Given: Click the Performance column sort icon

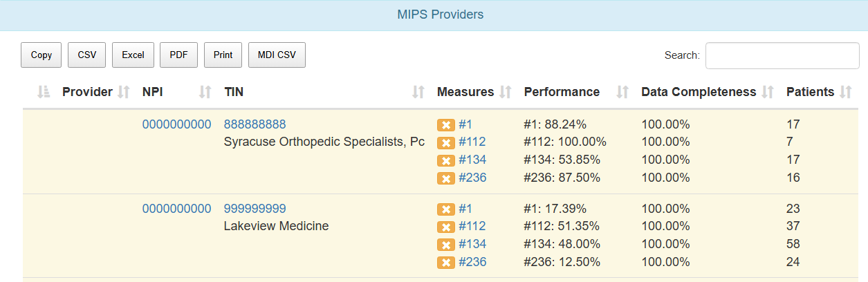Looking at the screenshot, I should (622, 92).
